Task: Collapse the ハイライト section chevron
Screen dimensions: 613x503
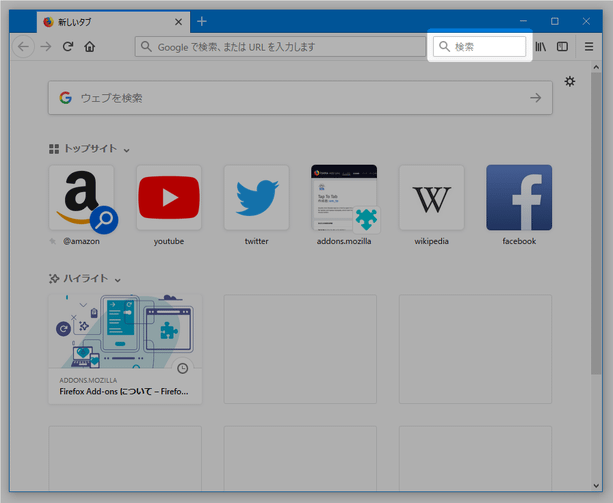Action: tap(118, 280)
